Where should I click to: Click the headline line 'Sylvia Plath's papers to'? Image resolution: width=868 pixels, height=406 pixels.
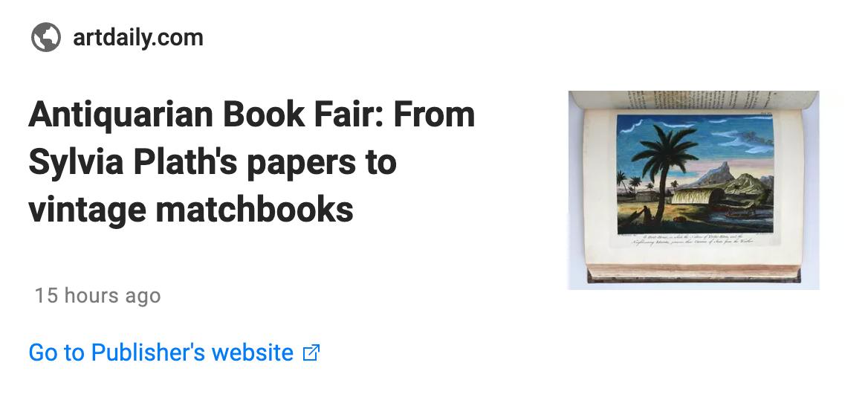pyautogui.click(x=212, y=162)
